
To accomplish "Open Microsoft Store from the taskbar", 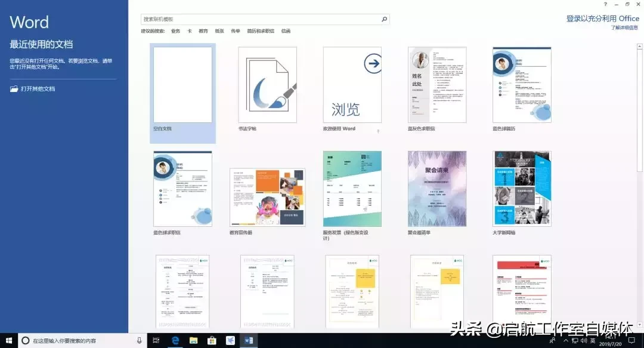I will tap(211, 340).
